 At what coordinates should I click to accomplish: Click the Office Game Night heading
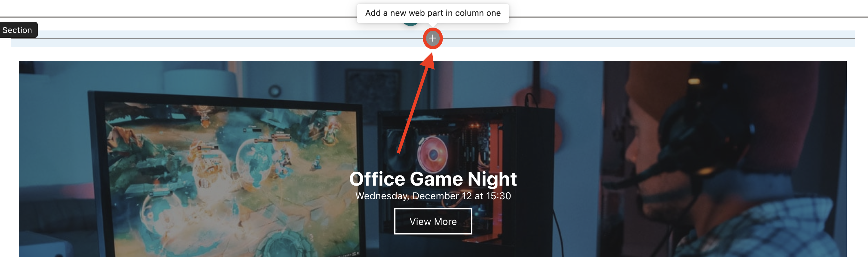pos(433,179)
